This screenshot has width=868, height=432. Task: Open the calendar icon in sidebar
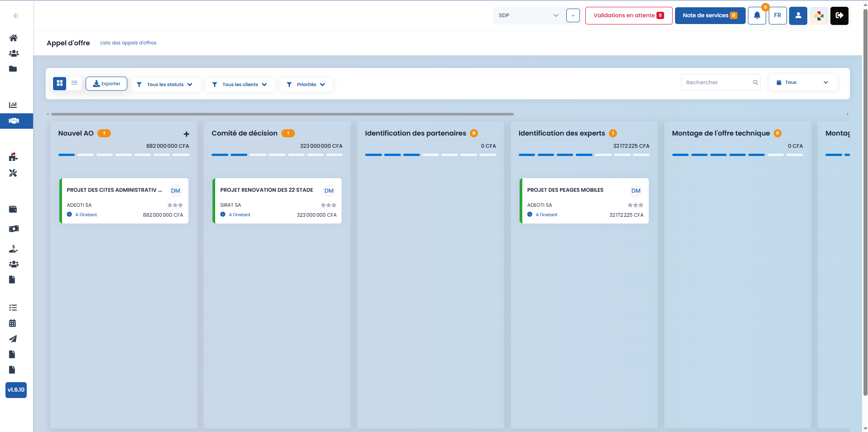coord(13,323)
